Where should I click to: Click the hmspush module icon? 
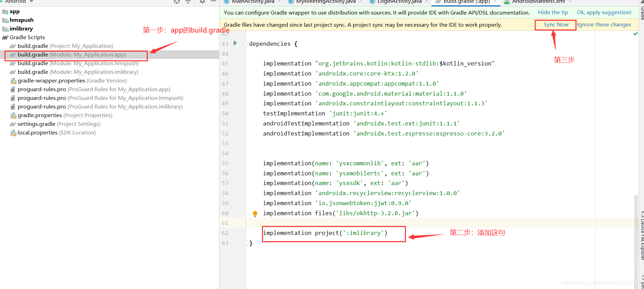click(5, 20)
